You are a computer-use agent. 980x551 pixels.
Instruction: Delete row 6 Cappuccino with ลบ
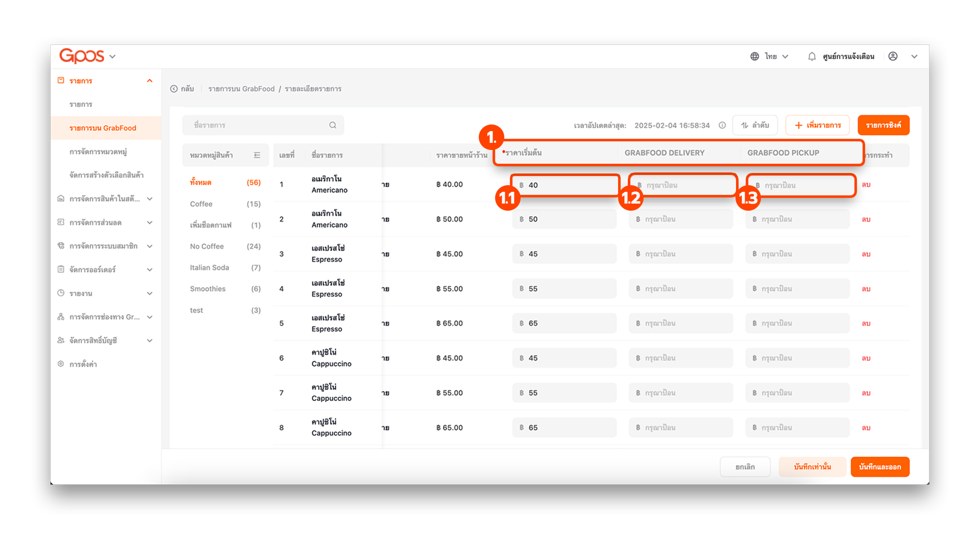[866, 358]
